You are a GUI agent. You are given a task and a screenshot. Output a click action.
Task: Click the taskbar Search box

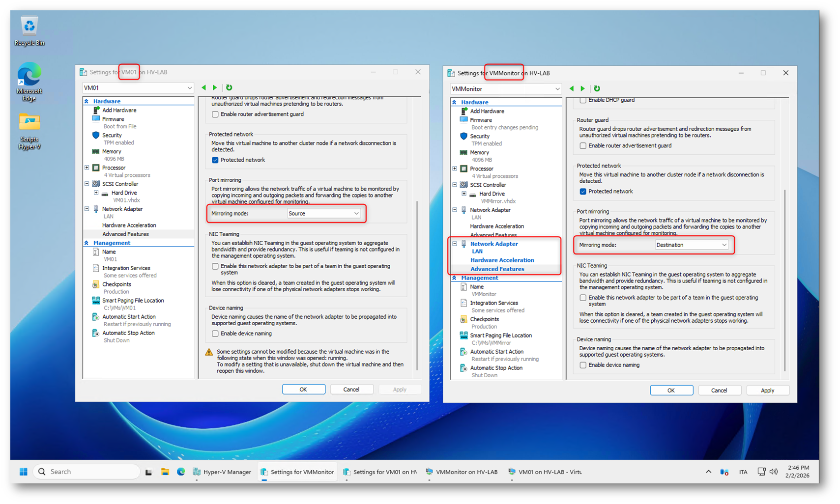[x=87, y=472]
